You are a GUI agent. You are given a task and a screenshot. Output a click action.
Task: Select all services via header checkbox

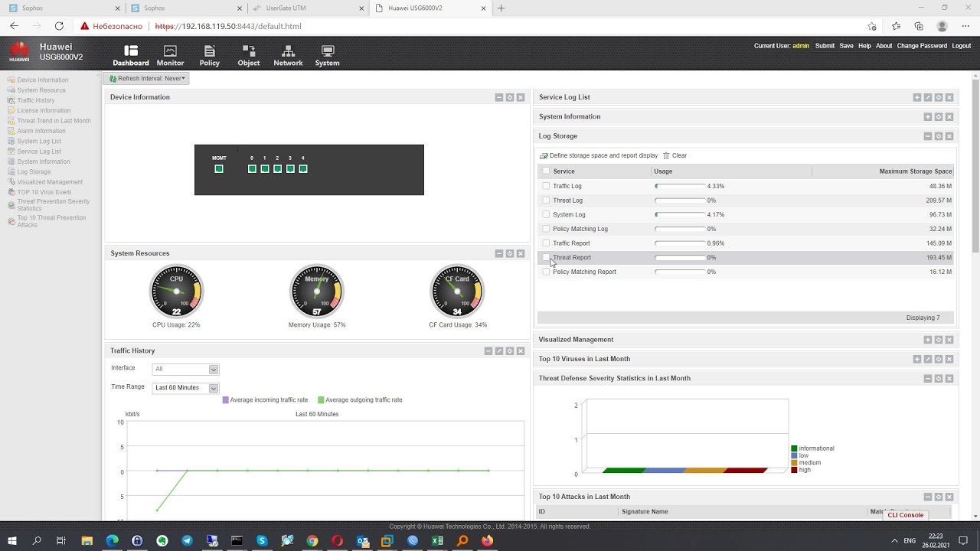(546, 171)
